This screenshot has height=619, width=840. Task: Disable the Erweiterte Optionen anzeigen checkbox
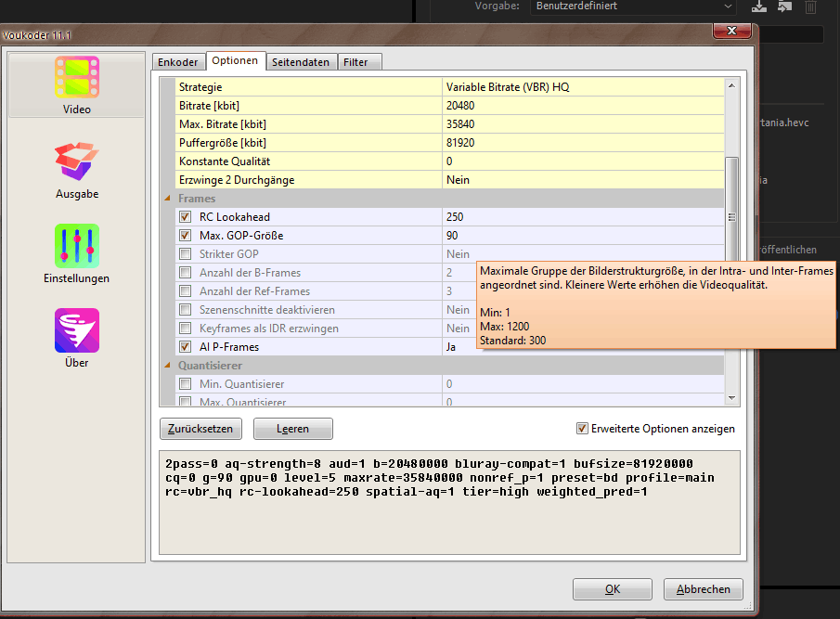click(582, 429)
